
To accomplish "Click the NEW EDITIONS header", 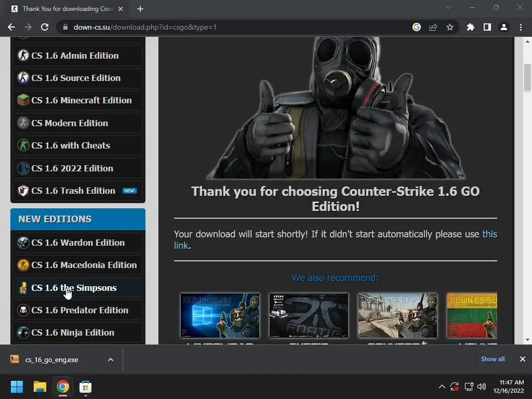I will click(78, 219).
